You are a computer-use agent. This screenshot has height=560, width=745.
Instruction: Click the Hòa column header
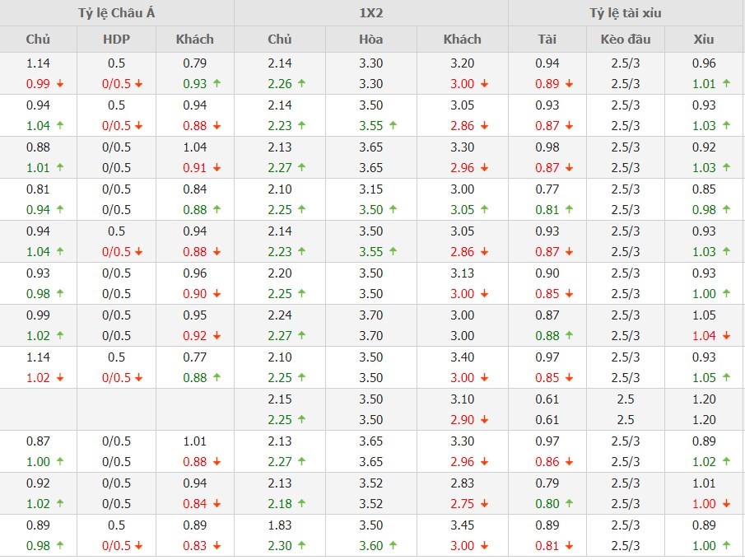371,39
